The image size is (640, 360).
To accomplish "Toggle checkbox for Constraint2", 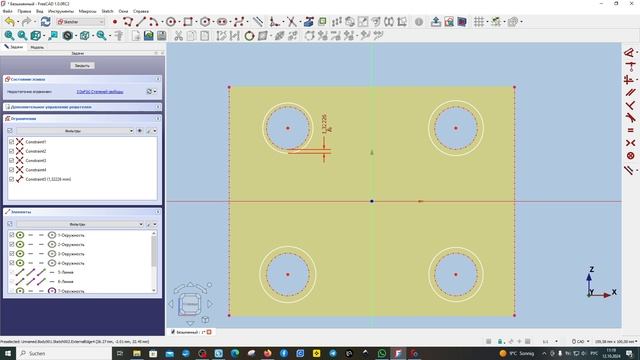I will [x=11, y=151].
